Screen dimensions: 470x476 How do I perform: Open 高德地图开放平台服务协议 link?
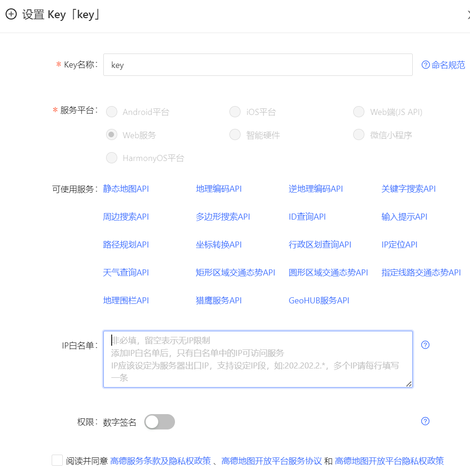point(271,461)
